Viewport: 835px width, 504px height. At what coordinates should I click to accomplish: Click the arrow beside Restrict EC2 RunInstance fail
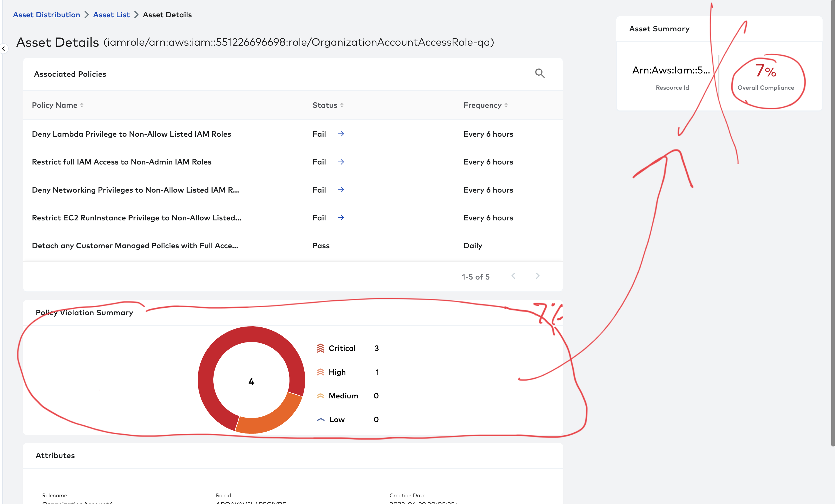coord(341,218)
